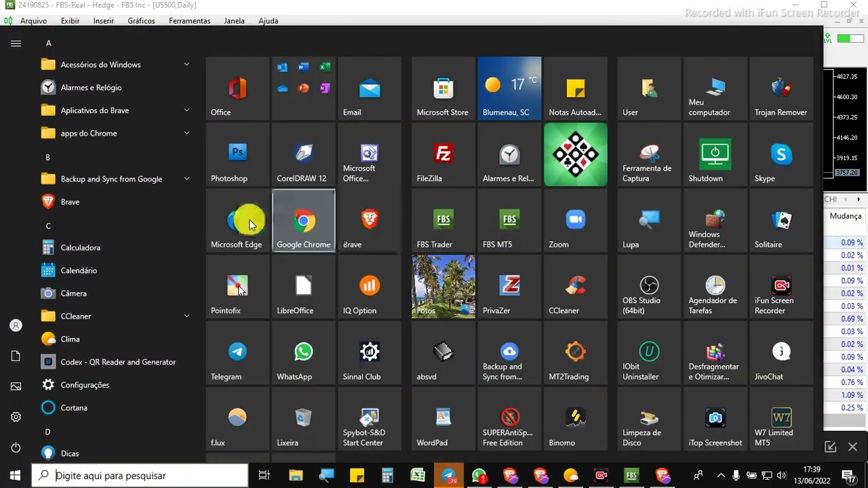Viewport: 868px width, 488px height.
Task: Open the Sinnal Club tile
Action: click(370, 352)
